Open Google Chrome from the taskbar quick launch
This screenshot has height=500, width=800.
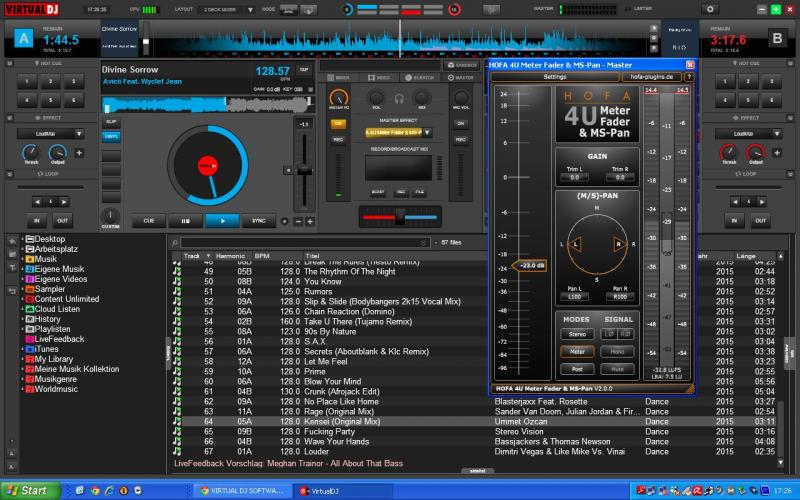pyautogui.click(x=94, y=491)
